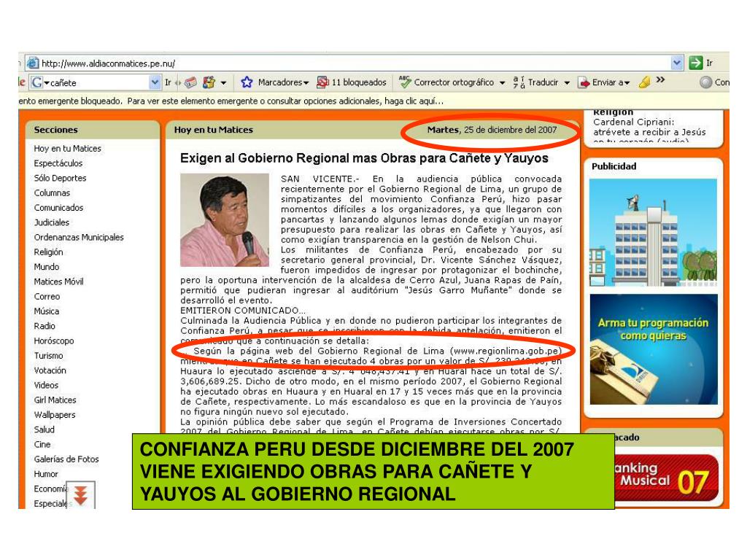This screenshot has height=560, width=747.
Task: Open the Enviar a dropdown arrow
Action: point(627,83)
